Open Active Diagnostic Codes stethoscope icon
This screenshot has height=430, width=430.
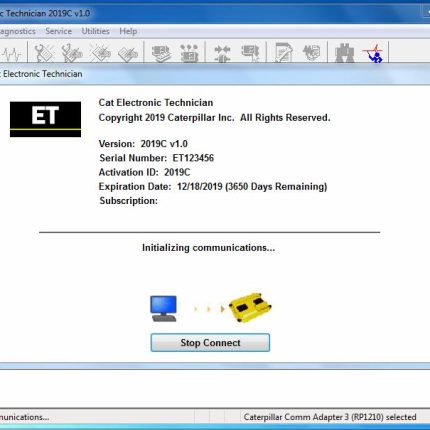(44, 53)
